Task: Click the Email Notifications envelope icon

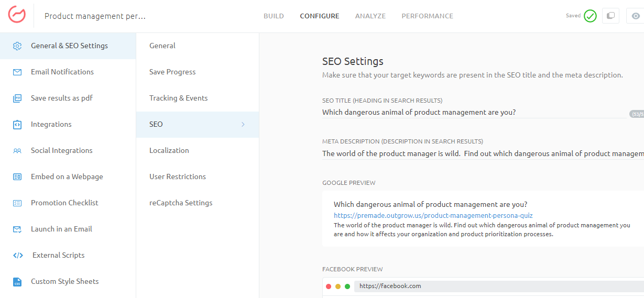Action: (x=17, y=72)
